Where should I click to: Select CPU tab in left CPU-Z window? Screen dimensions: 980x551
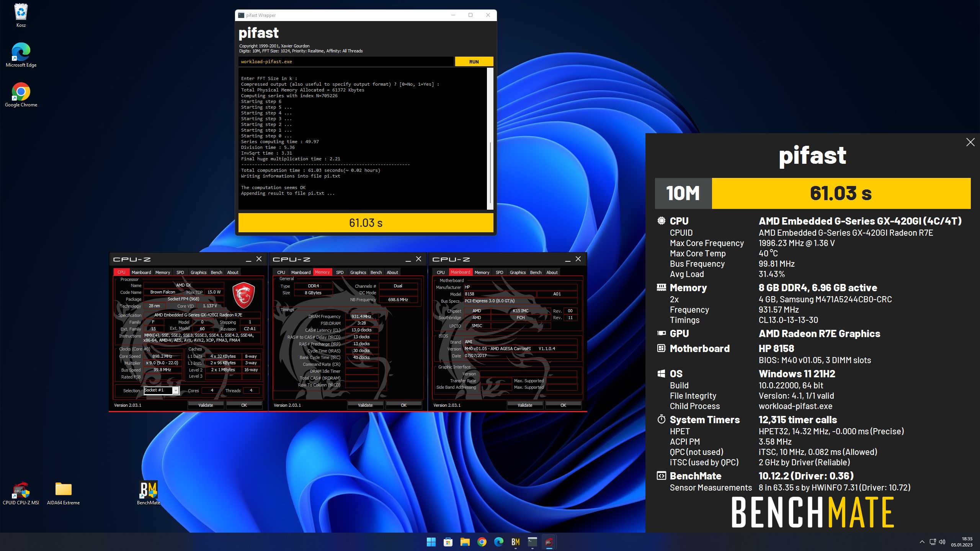[121, 272]
